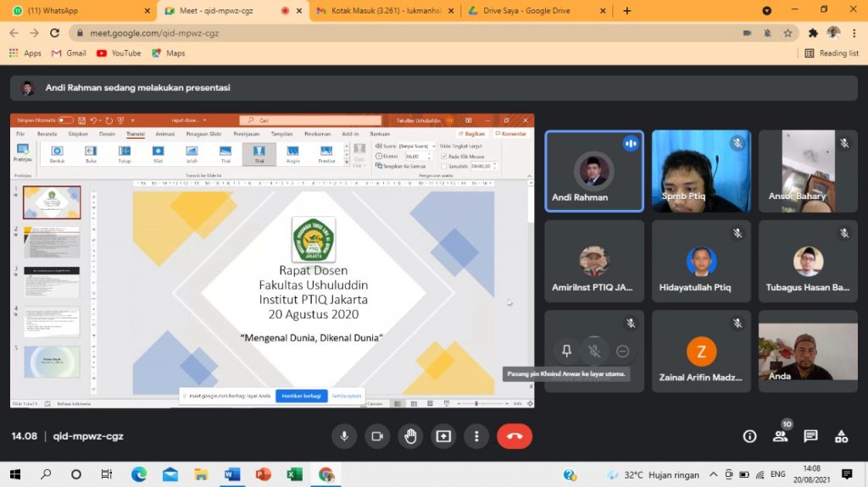The height and width of the screenshot is (487, 868).
Task: Click inside the Cari search box in PowerPoint
Action: coord(310,120)
